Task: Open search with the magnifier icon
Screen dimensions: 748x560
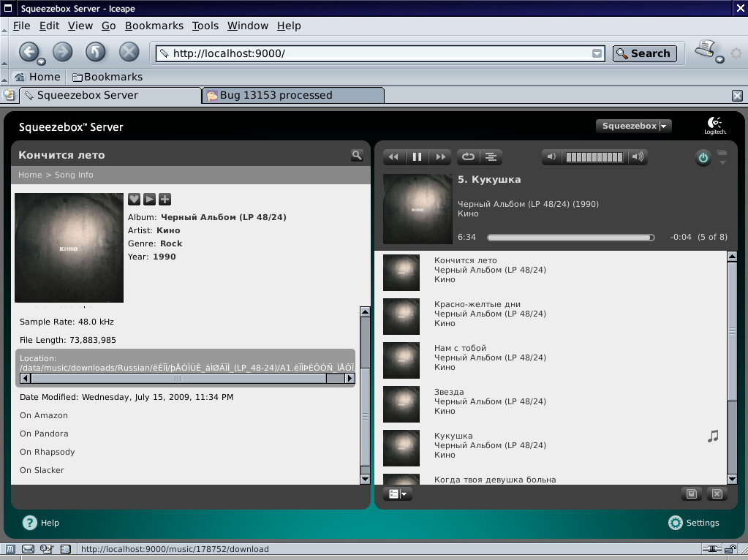Action: click(357, 155)
